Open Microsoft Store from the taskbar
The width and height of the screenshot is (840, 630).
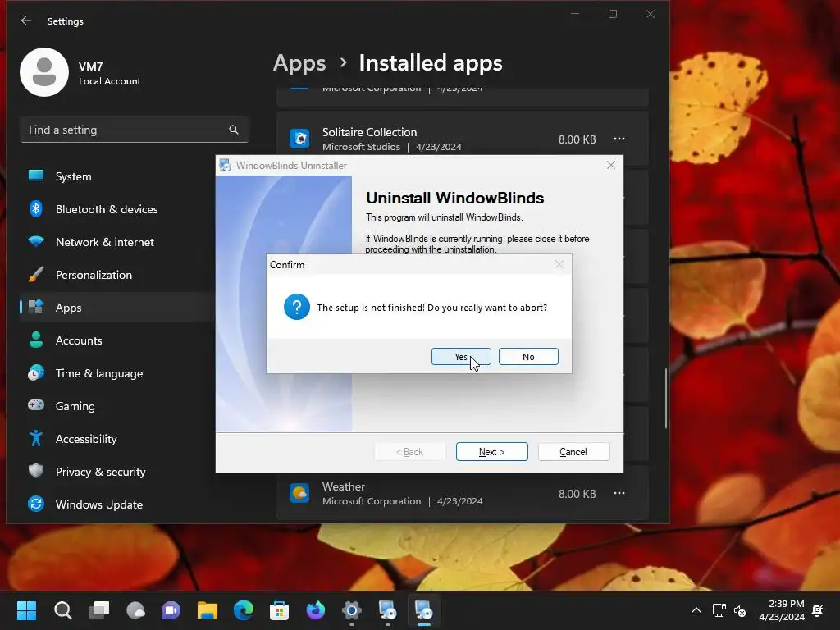(x=279, y=610)
